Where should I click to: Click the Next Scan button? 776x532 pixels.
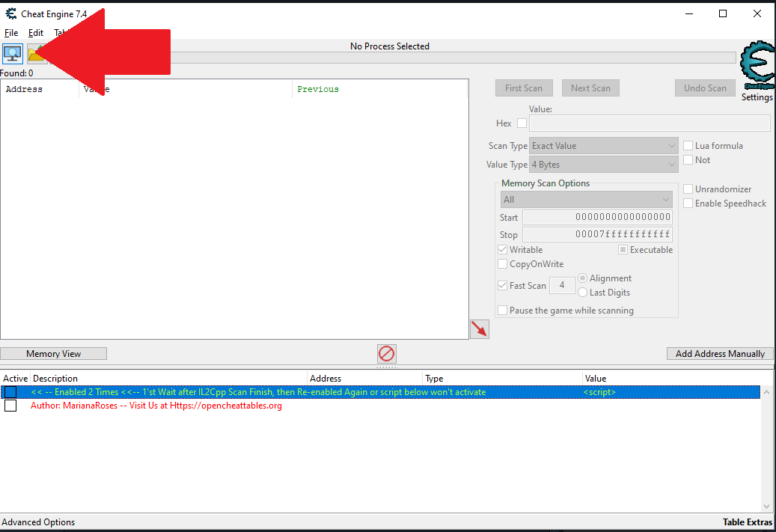pyautogui.click(x=590, y=88)
